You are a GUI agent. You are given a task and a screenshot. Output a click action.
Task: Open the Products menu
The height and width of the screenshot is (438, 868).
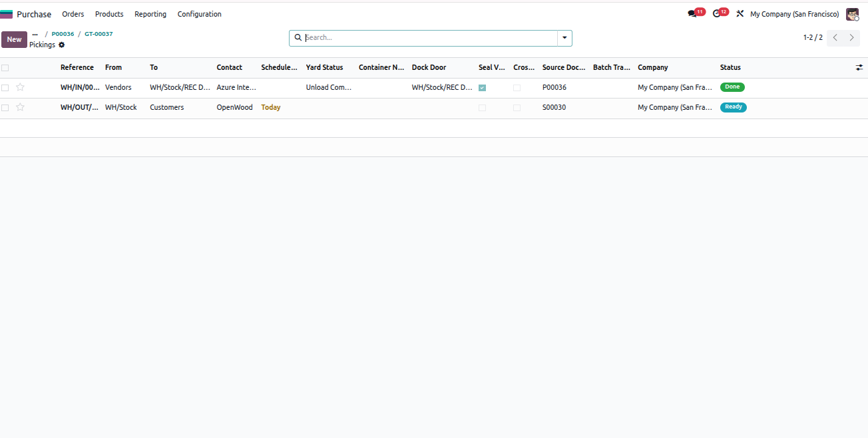(109, 14)
